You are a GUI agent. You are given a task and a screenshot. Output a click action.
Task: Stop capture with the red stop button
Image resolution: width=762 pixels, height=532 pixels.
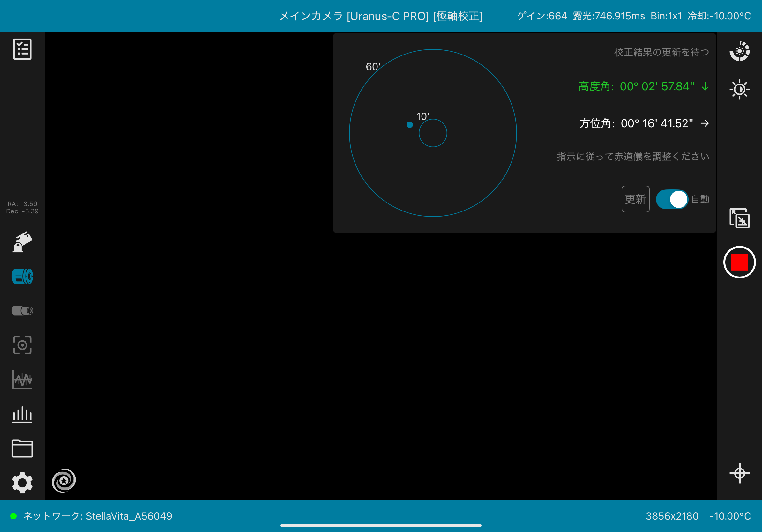[739, 262]
